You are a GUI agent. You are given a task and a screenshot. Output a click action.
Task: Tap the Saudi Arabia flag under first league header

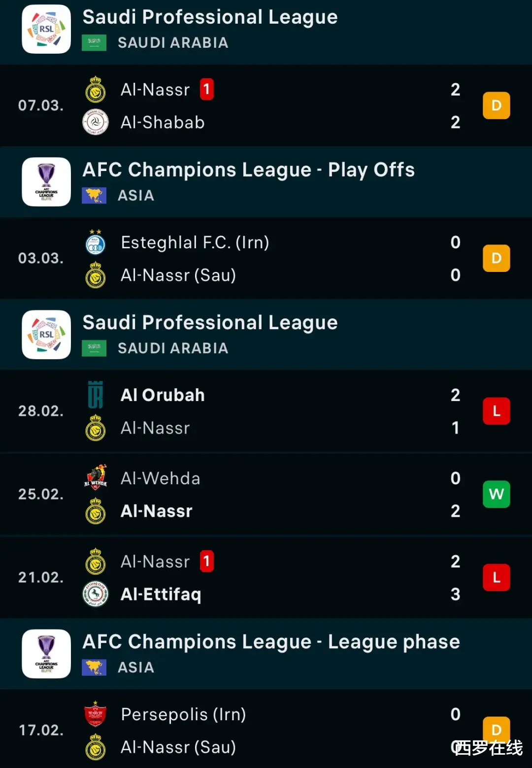(x=94, y=43)
